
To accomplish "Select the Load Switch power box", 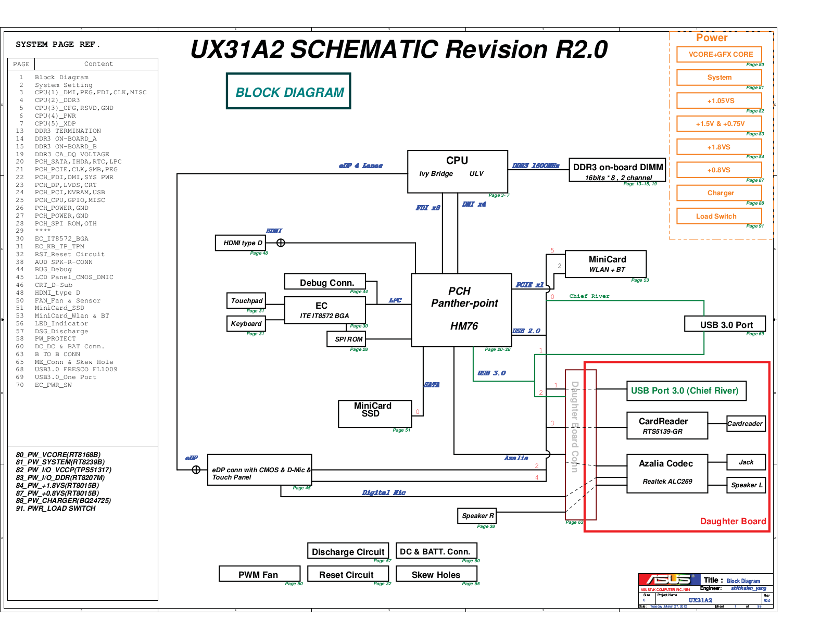I will point(720,216).
